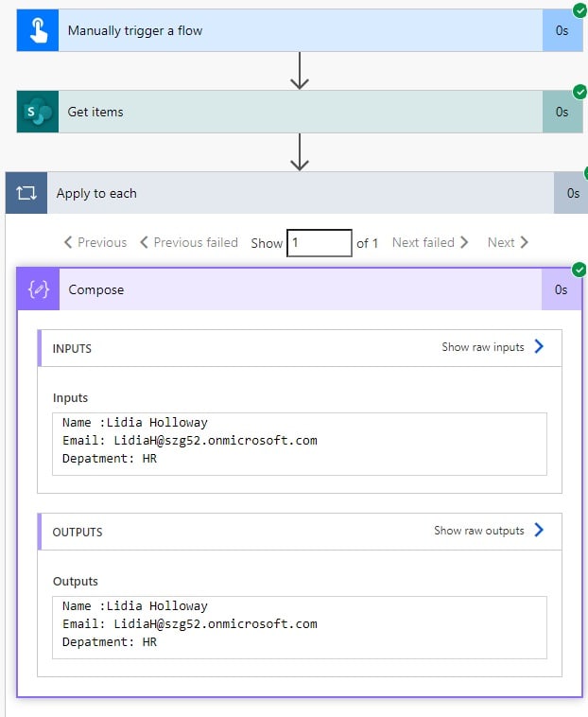Click "of 1" iteration count text

point(368,243)
